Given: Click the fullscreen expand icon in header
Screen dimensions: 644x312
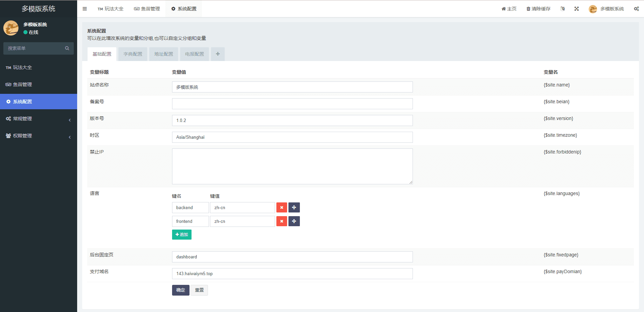Looking at the screenshot, I should [576, 9].
